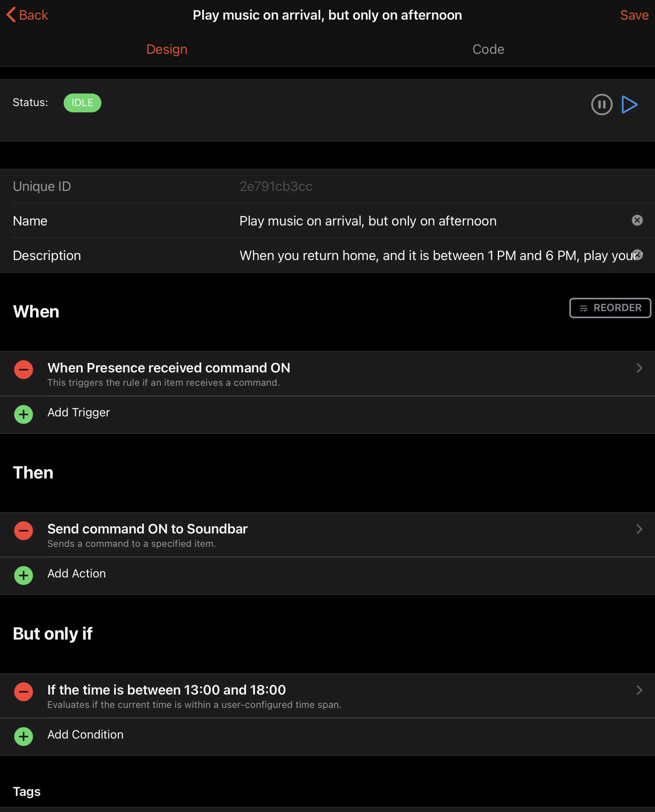The height and width of the screenshot is (812, 655).
Task: Click the green plus beside Add Action
Action: (24, 575)
